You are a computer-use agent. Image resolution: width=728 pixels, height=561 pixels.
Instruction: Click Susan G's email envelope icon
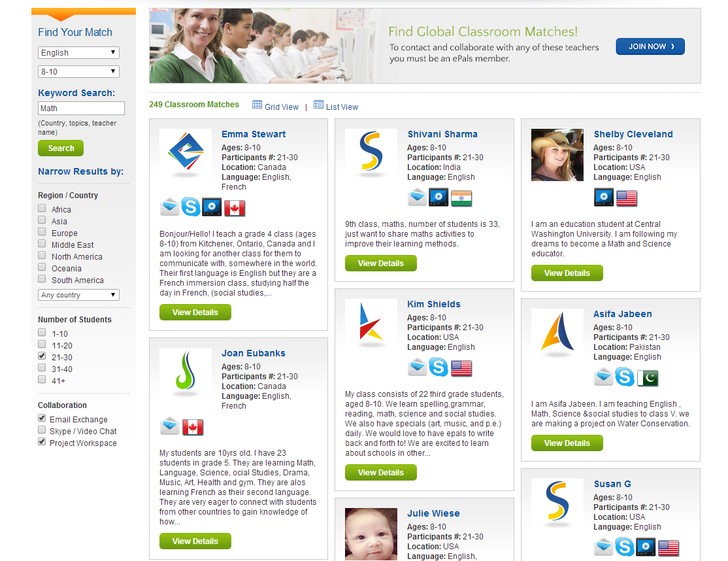pos(604,547)
